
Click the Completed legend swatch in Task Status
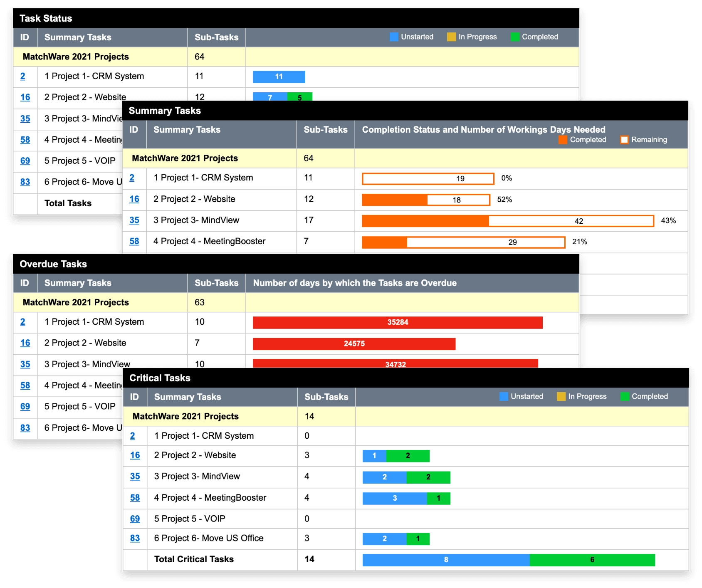[514, 37]
